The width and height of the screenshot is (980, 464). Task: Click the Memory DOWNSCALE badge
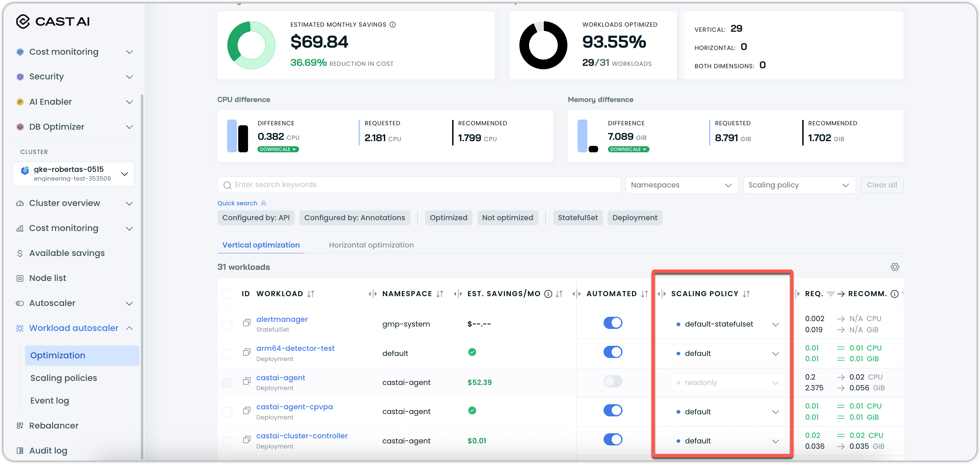[x=628, y=150]
